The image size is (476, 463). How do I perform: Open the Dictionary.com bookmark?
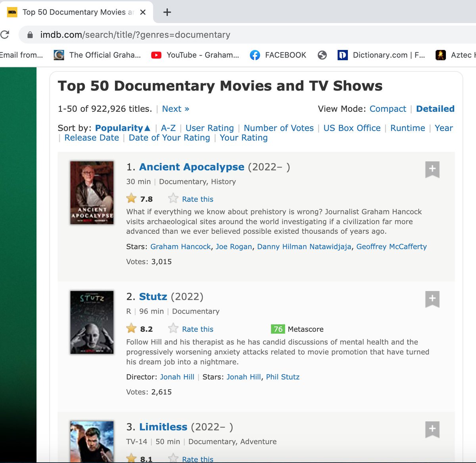pyautogui.click(x=381, y=55)
